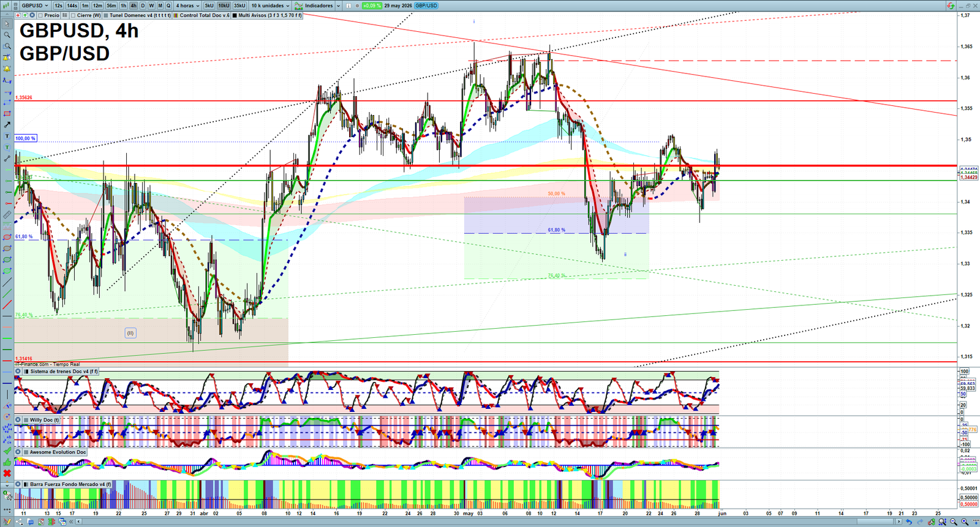Click zoom-in magnifier in the bottom toolbar

(x=965, y=522)
